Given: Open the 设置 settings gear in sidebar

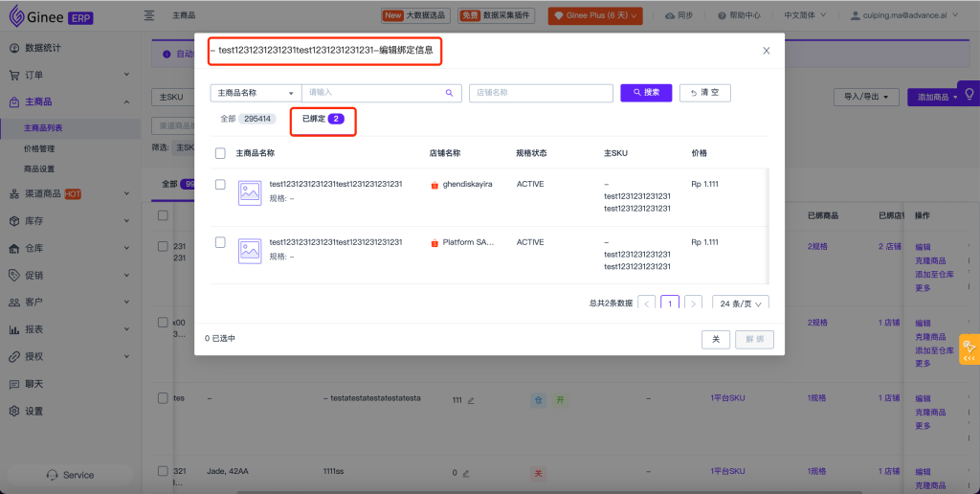Looking at the screenshot, I should pyautogui.click(x=14, y=411).
